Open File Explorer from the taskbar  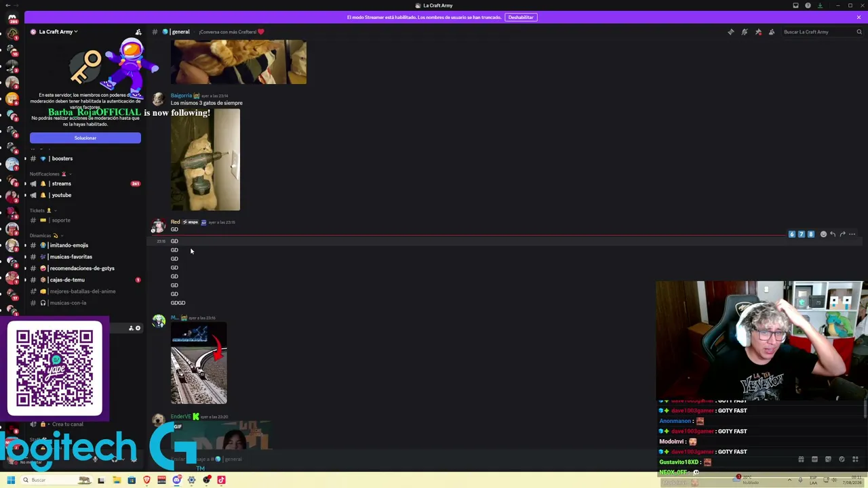(117, 480)
